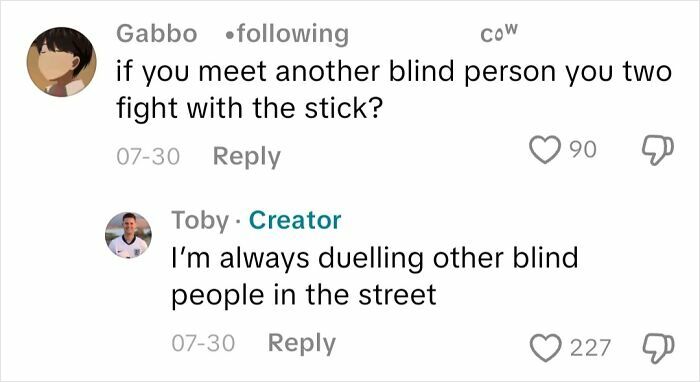Click the 90 likes count
Screen dimensions: 700x382
(x=583, y=150)
